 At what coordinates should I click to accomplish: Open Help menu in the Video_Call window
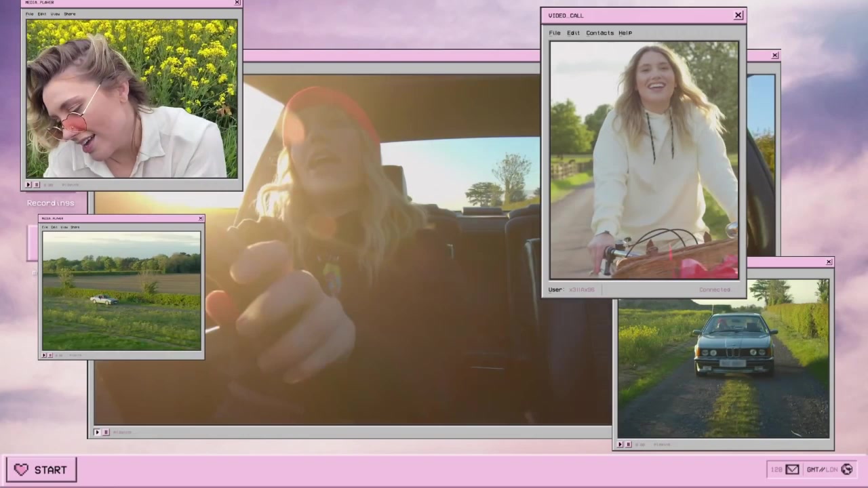coord(625,33)
